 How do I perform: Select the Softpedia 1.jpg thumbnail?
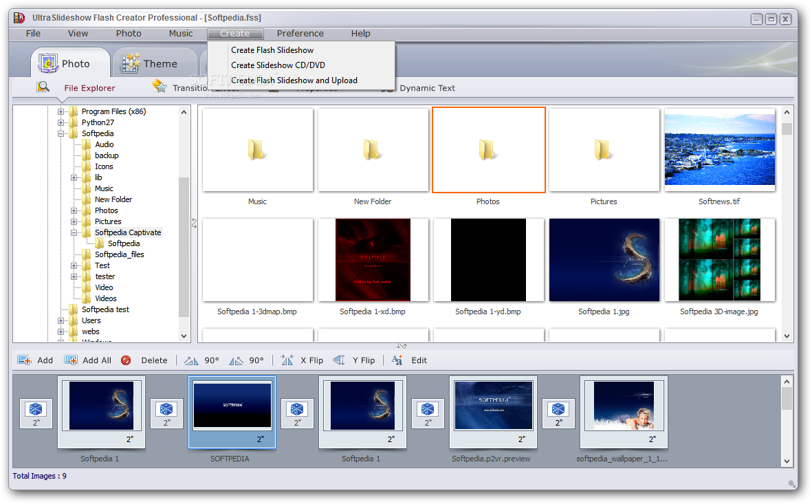point(604,260)
